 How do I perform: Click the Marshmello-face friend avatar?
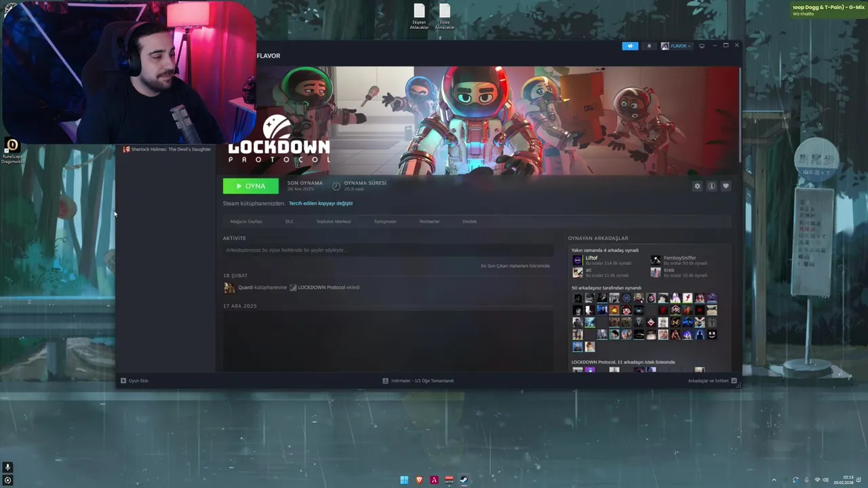[x=711, y=334]
